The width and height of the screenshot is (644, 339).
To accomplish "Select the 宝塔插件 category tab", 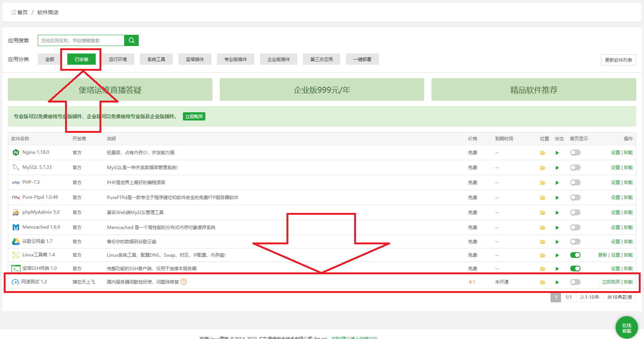I will click(195, 59).
